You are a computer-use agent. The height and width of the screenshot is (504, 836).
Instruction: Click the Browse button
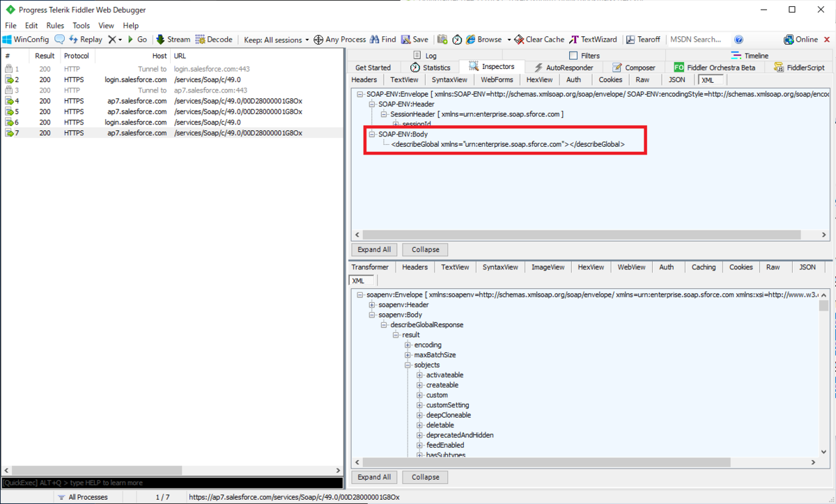coord(483,40)
